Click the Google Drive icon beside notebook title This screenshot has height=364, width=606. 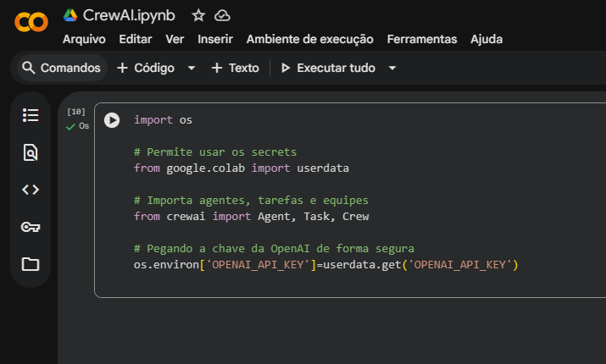(70, 15)
